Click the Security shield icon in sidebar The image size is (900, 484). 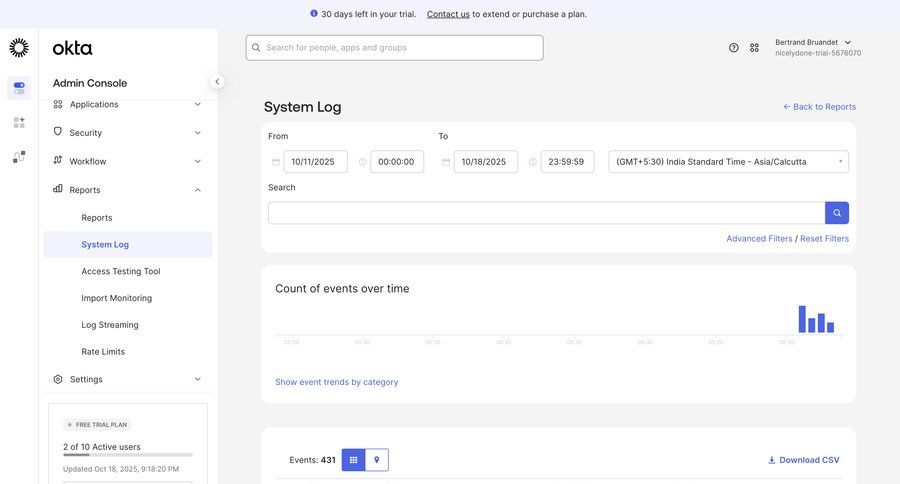tap(57, 131)
